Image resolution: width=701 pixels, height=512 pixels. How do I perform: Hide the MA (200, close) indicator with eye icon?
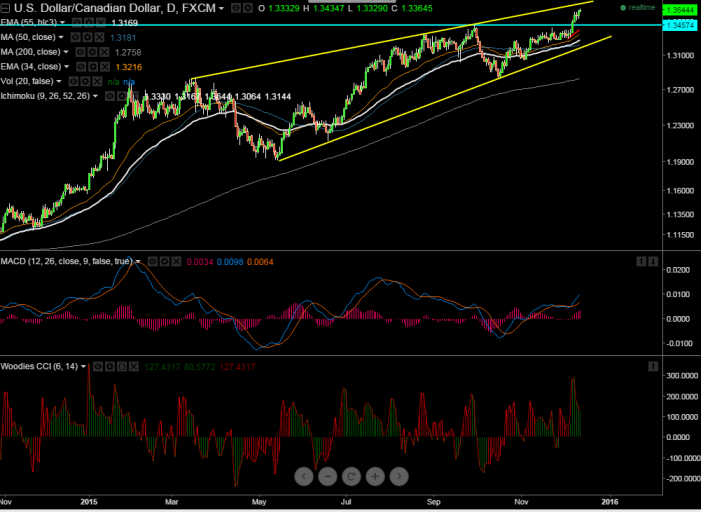(x=80, y=52)
